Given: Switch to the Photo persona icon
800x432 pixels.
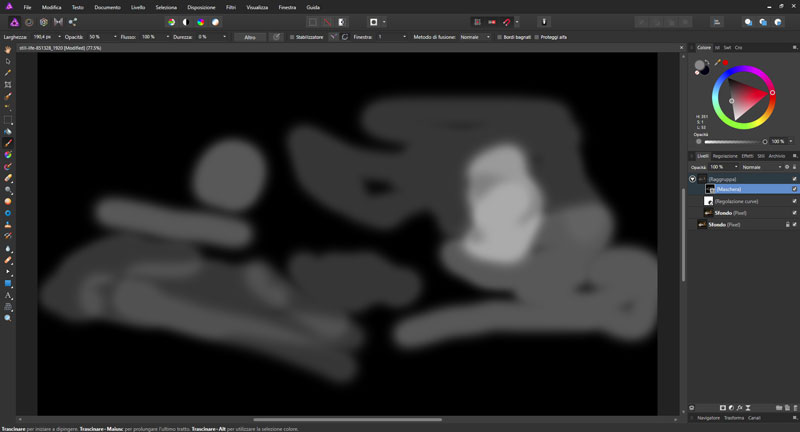Looking at the screenshot, I should tap(14, 22).
